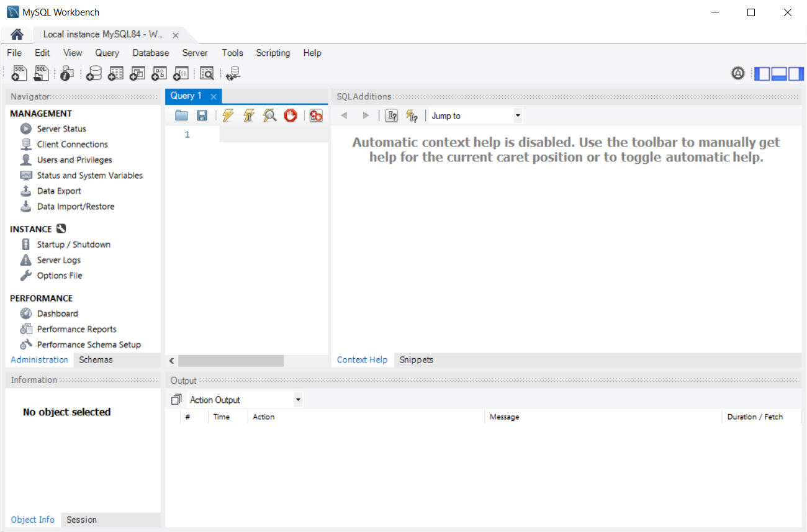Open SQL script file toolbar icon
Viewport: 807px width, 532px height.
tap(41, 73)
